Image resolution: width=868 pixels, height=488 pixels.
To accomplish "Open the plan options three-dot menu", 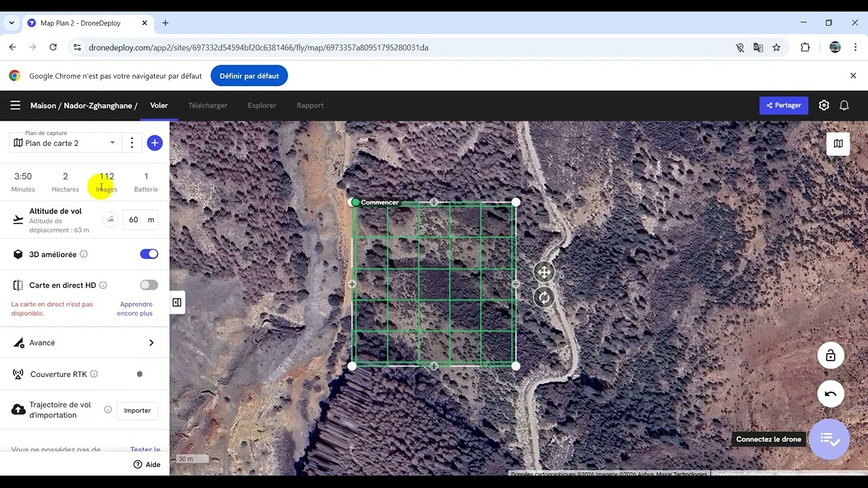I will click(x=132, y=143).
